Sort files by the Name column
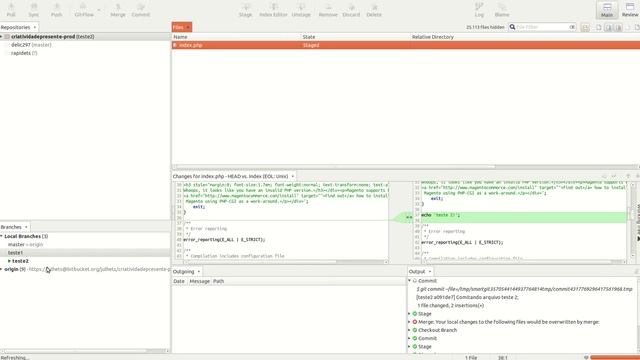 (236, 37)
